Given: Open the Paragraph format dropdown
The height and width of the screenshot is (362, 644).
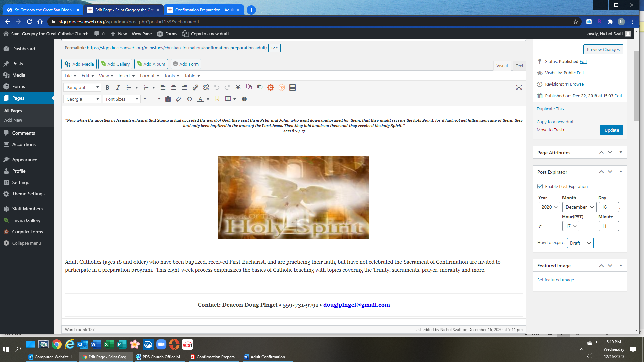Looking at the screenshot, I should click(82, 87).
